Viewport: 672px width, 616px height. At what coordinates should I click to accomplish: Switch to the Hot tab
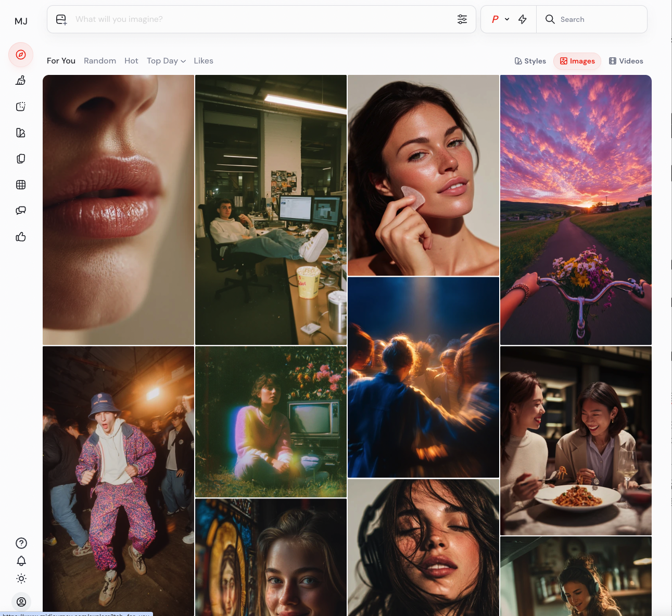[131, 61]
